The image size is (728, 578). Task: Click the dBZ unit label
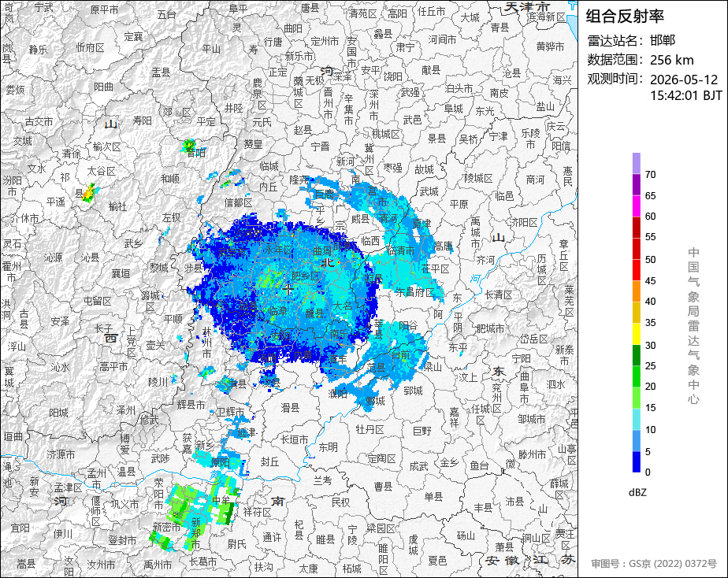pyautogui.click(x=637, y=493)
